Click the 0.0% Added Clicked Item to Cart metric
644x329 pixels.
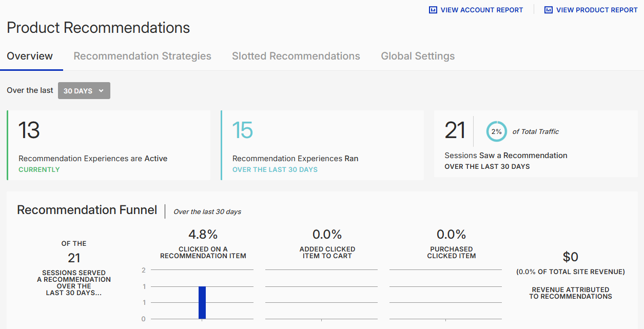(x=327, y=235)
